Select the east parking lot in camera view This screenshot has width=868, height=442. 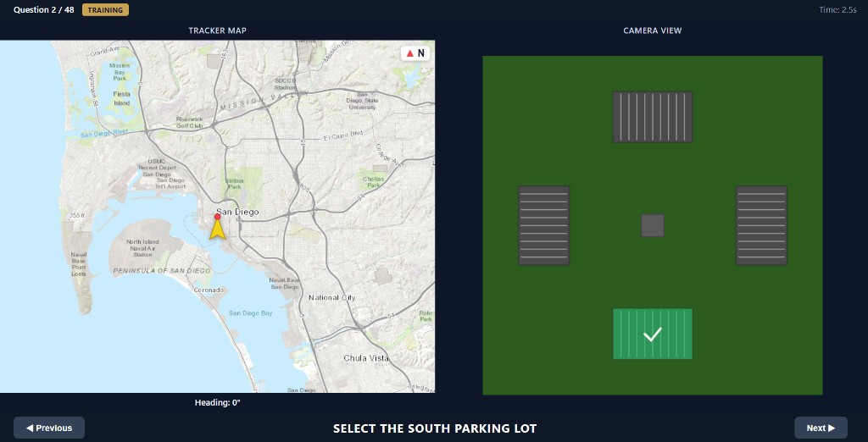point(761,225)
